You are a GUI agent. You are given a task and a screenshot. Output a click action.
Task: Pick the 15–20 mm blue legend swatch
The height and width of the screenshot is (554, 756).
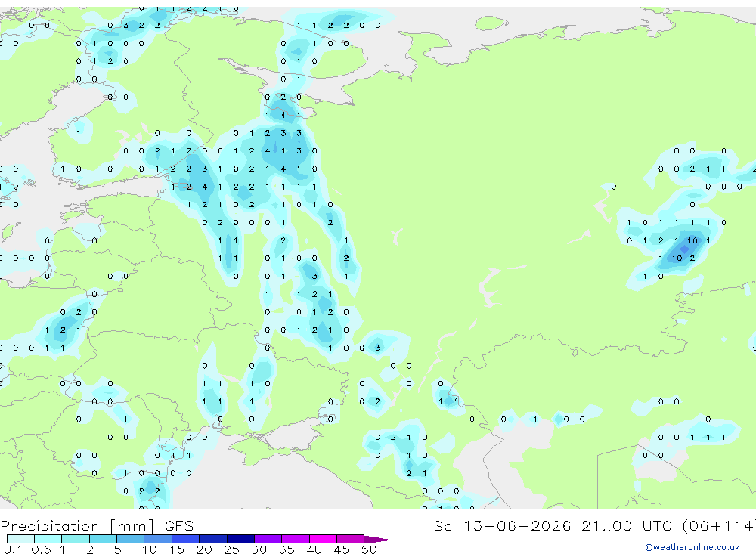pos(185,539)
